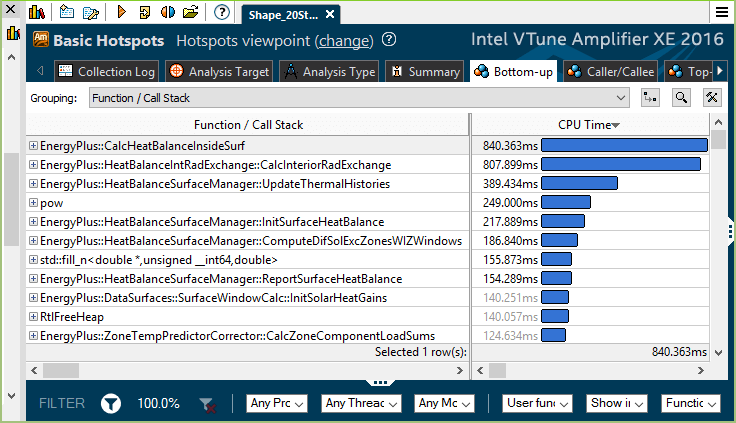Open the Show inline functions dropdown
The height and width of the screenshot is (423, 736).
pyautogui.click(x=617, y=403)
